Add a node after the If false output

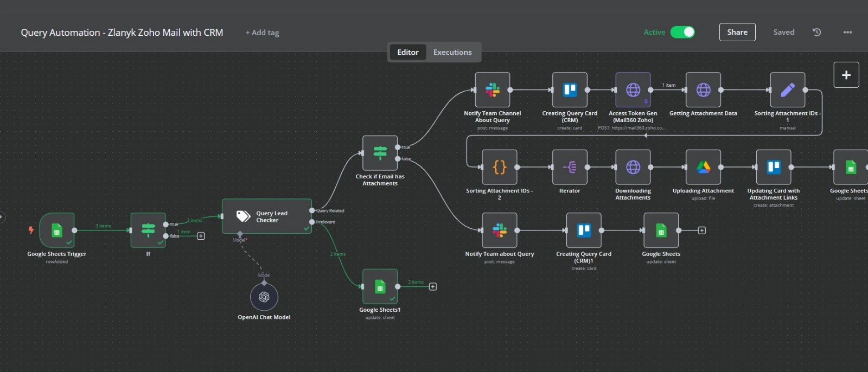pyautogui.click(x=201, y=236)
